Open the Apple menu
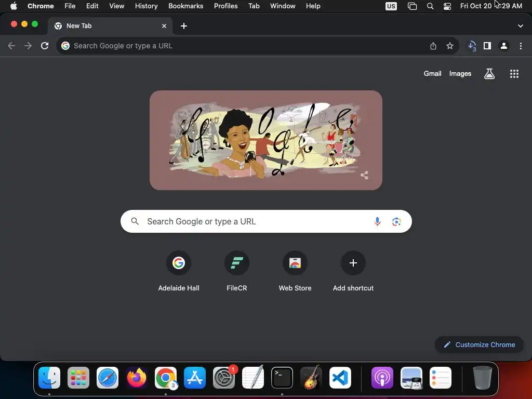532x399 pixels. coord(14,6)
